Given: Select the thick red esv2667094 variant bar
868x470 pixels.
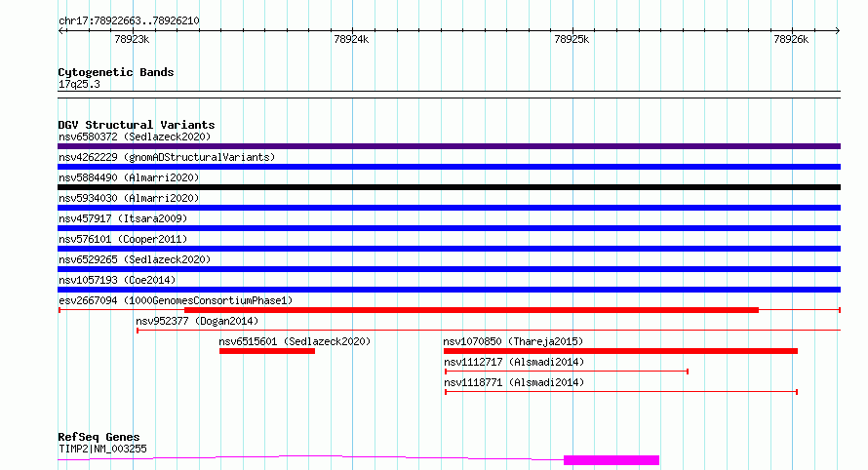Looking at the screenshot, I should [x=471, y=310].
